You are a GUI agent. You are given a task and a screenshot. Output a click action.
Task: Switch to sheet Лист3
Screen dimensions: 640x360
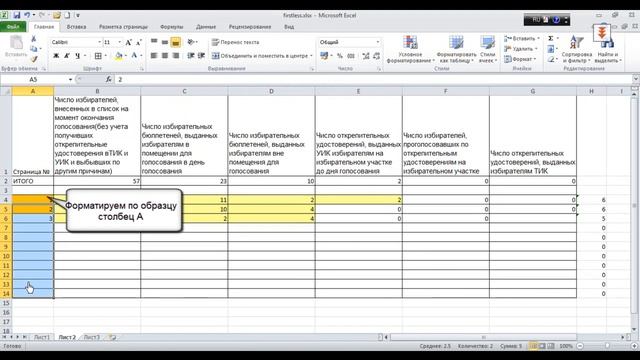pos(91,337)
